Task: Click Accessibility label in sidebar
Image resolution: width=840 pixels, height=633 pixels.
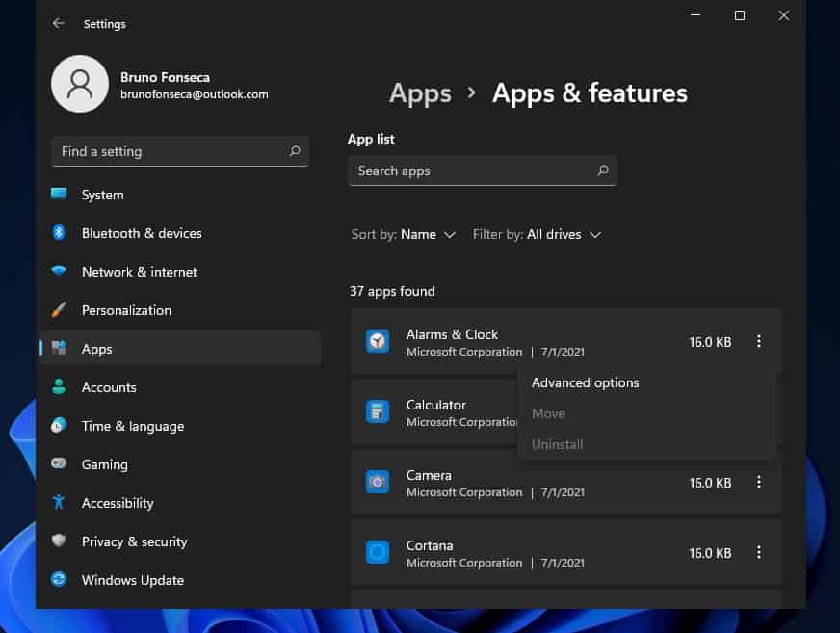Action: click(x=118, y=503)
